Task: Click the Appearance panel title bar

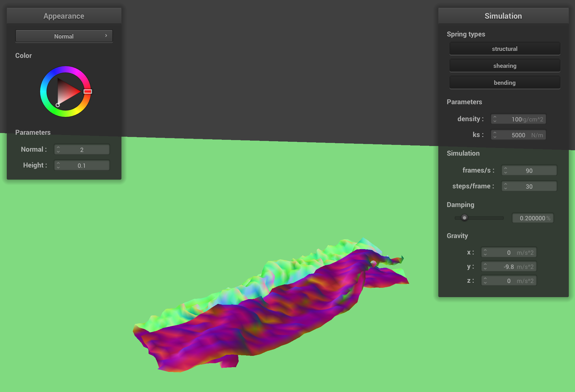Action: (64, 16)
